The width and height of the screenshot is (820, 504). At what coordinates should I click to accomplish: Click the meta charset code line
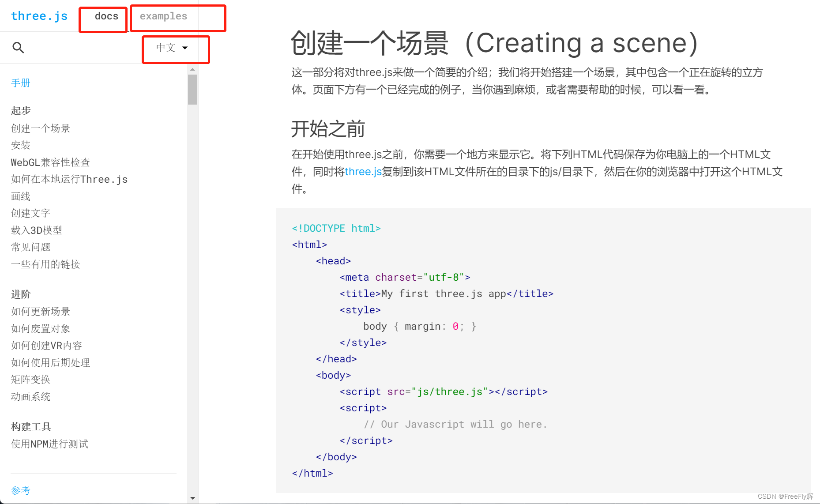405,277
